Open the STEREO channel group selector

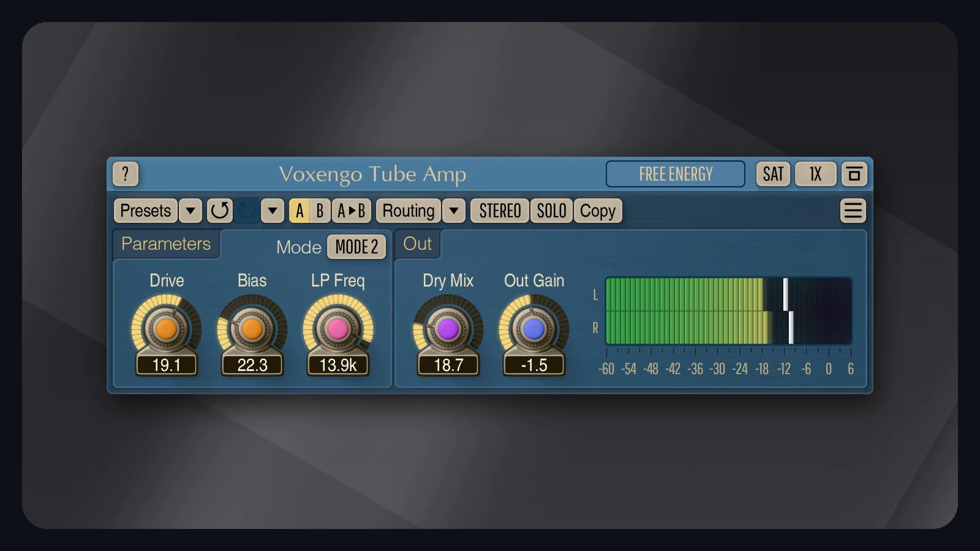pos(500,211)
